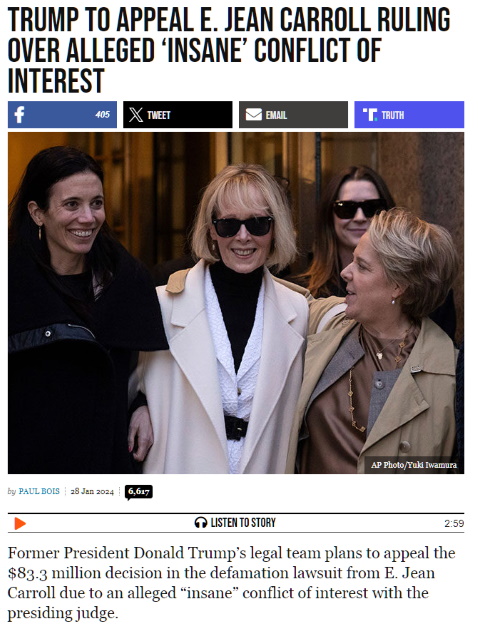
Task: Open author page for Paul Bois
Action: click(39, 491)
